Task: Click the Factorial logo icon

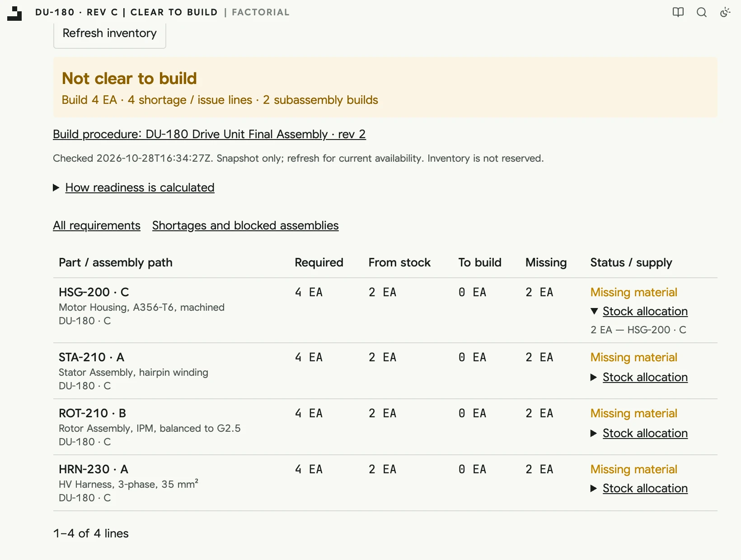Action: [14, 13]
